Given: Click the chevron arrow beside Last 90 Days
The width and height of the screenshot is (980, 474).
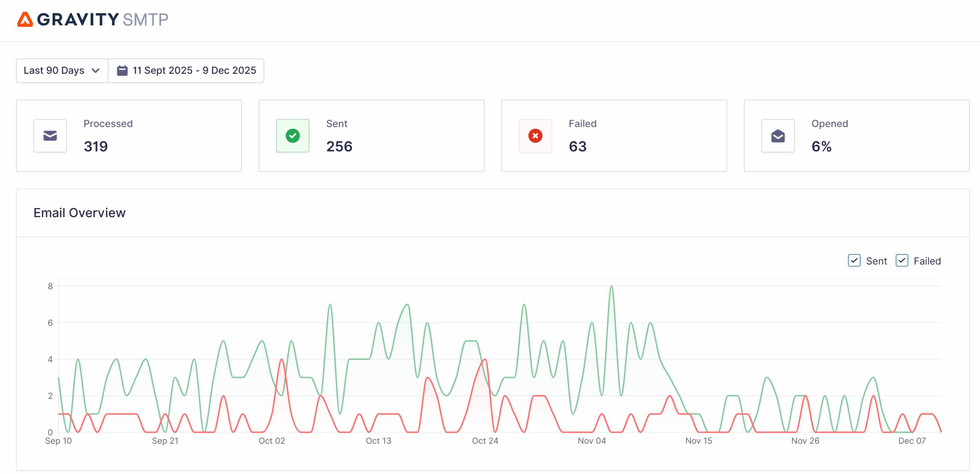Looking at the screenshot, I should pos(96,70).
